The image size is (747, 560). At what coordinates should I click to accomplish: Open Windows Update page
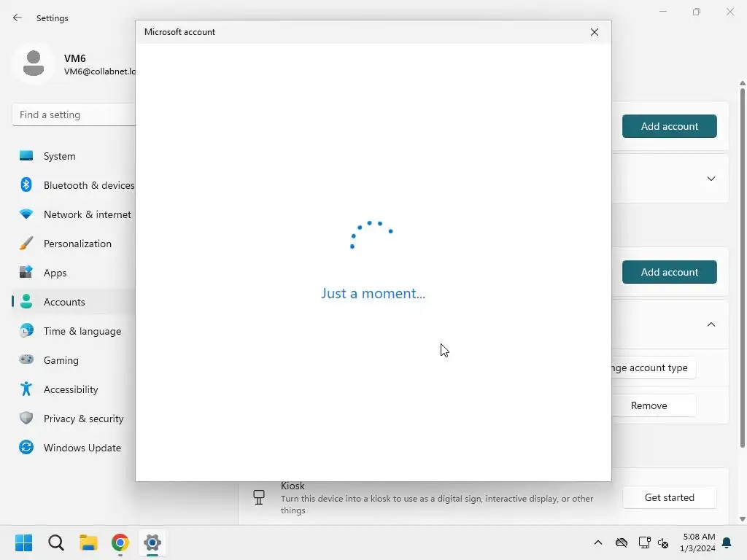coord(74,448)
